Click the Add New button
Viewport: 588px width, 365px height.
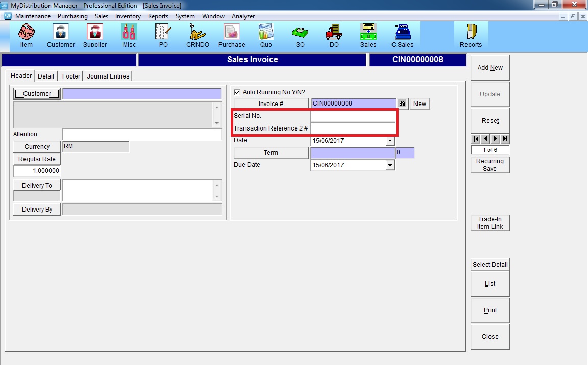coord(490,68)
